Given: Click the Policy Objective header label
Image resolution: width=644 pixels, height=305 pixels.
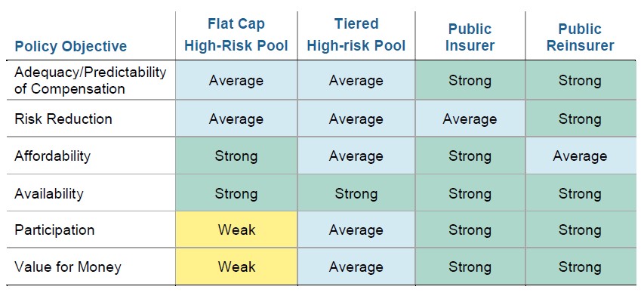Looking at the screenshot, I should coord(70,46).
